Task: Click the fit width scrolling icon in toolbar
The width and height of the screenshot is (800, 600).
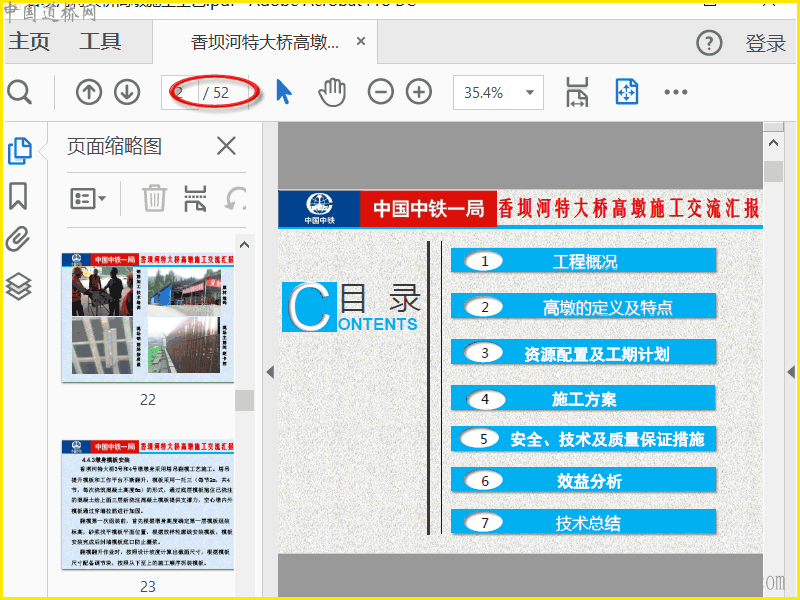Action: [577, 92]
